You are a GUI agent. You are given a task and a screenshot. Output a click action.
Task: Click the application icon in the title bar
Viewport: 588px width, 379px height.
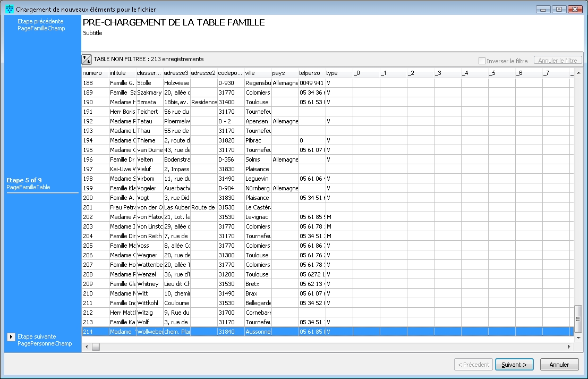[x=9, y=10]
